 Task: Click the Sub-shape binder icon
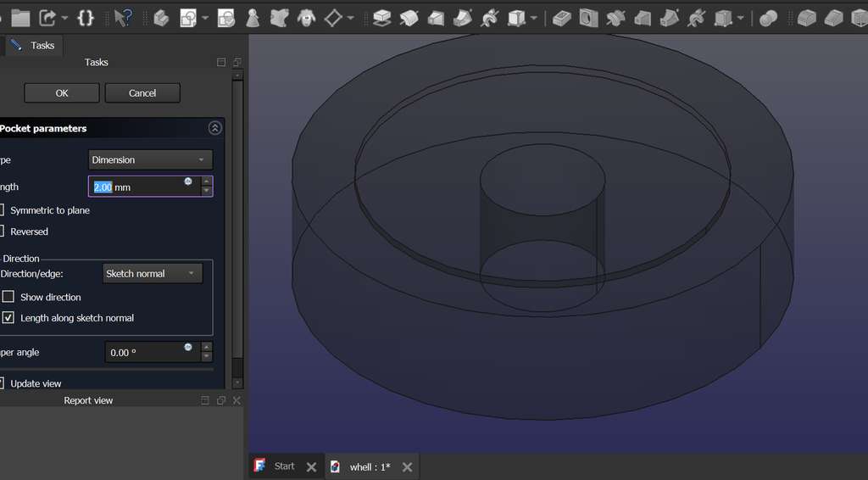tap(279, 19)
